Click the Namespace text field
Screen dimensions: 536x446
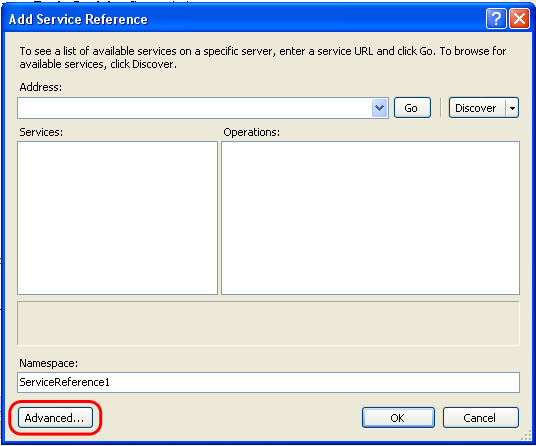point(268,382)
